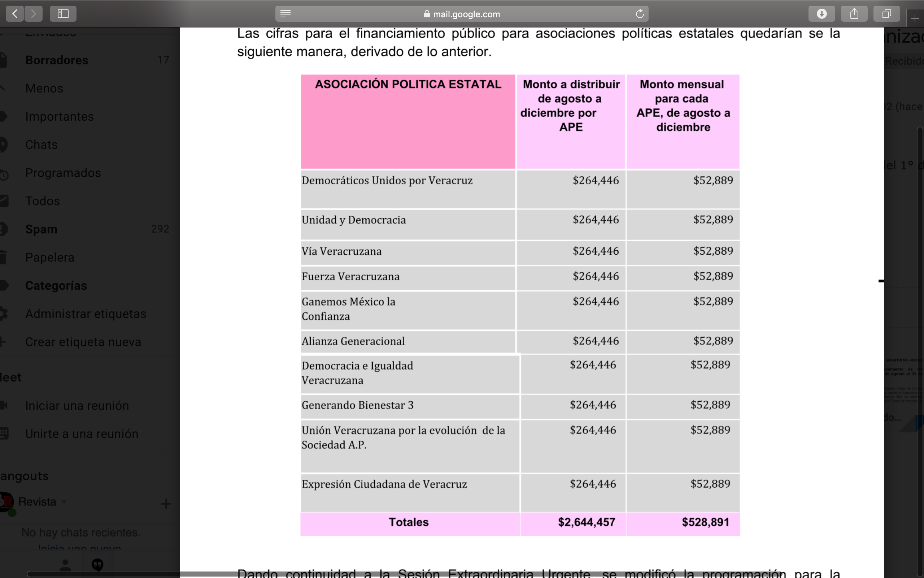Image resolution: width=924 pixels, height=578 pixels.
Task: Open a new tab with plus button
Action: 915,18
